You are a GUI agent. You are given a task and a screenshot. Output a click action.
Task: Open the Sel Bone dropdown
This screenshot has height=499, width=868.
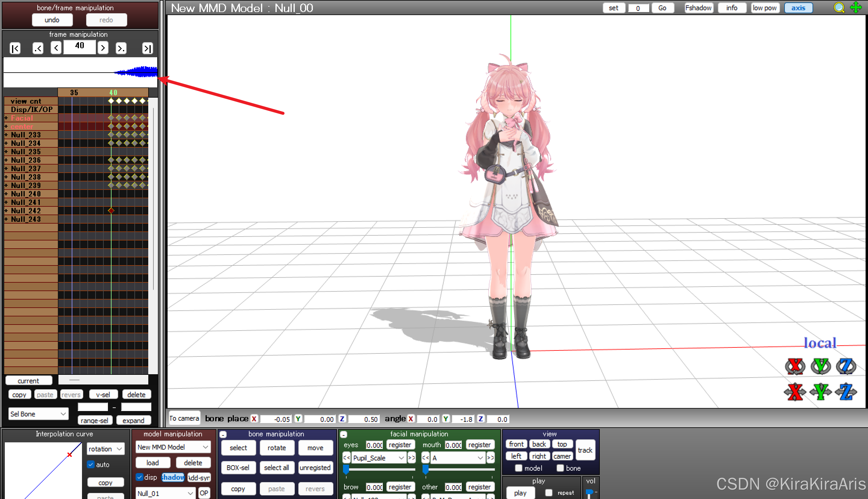pos(38,414)
